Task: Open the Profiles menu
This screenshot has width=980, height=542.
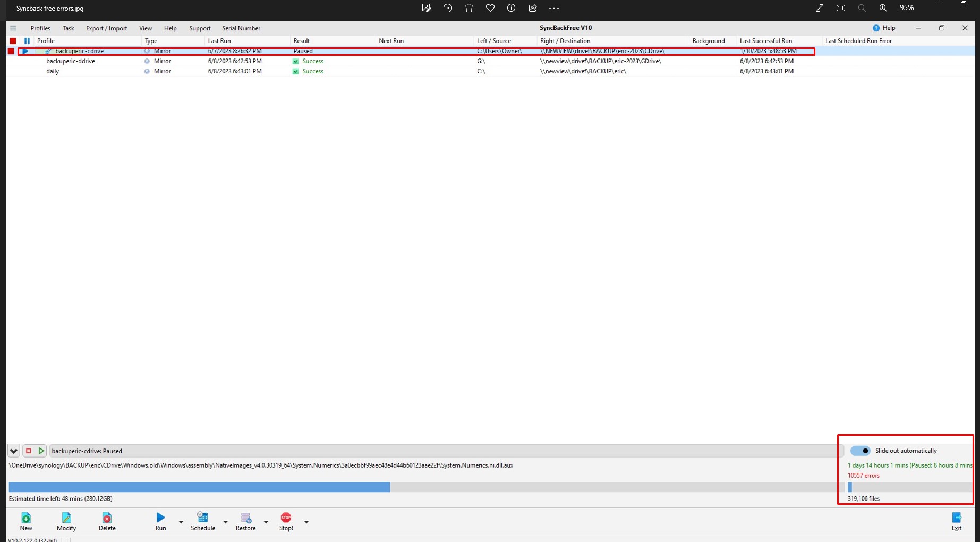Action: pyautogui.click(x=40, y=28)
